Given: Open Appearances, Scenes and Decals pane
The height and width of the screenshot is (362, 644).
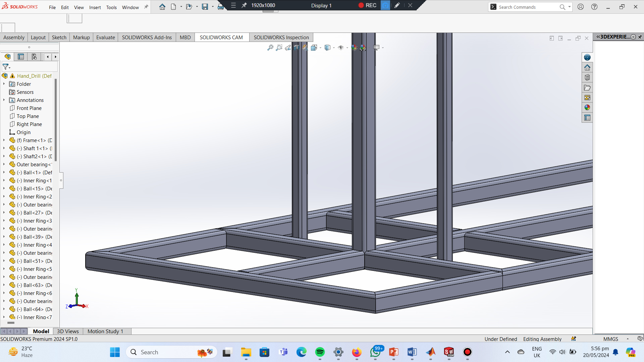Looking at the screenshot, I should 587,108.
